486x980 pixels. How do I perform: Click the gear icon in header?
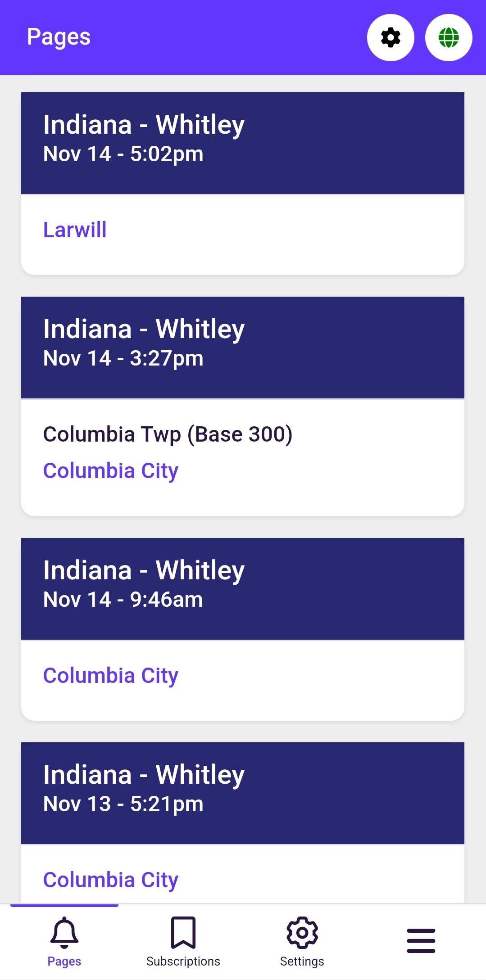pyautogui.click(x=391, y=37)
